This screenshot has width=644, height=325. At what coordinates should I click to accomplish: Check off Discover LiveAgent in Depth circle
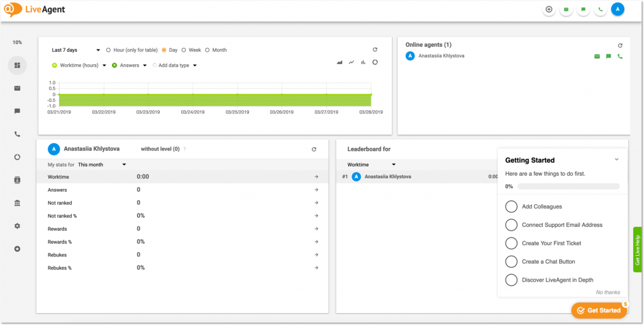[511, 280]
